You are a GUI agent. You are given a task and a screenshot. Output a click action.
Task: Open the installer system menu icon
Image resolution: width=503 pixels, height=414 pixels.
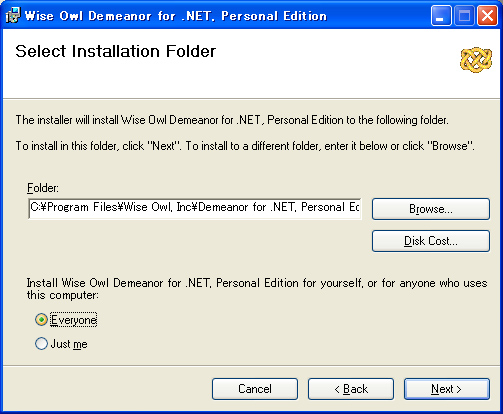click(x=13, y=15)
